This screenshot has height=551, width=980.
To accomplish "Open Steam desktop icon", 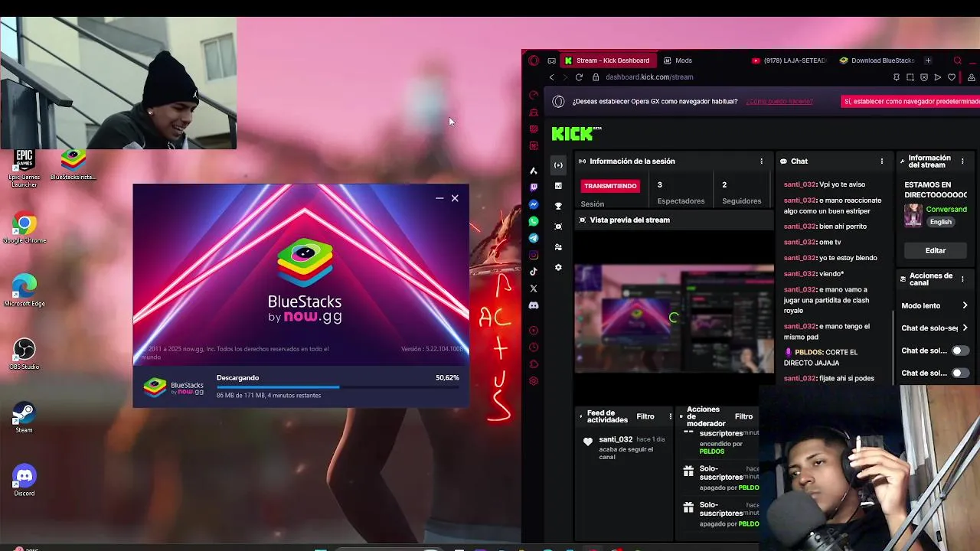I will (24, 418).
